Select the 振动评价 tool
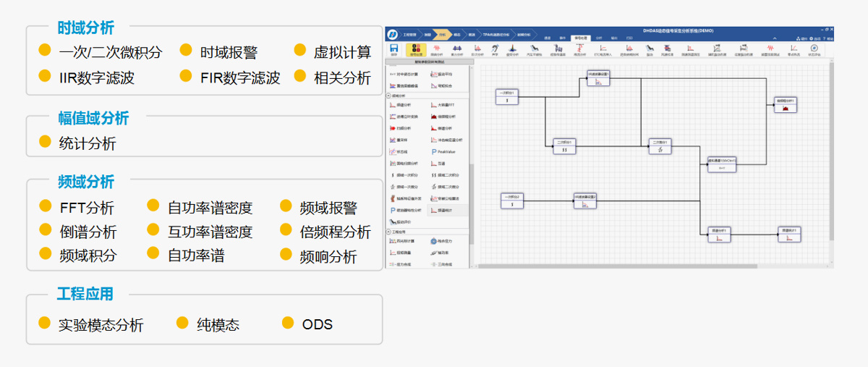 point(401,222)
